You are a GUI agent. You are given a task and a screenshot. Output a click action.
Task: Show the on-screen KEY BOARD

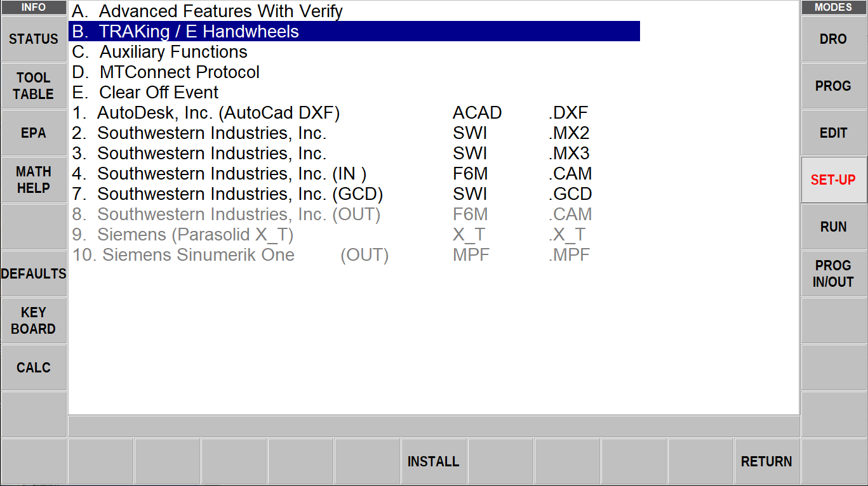(34, 321)
